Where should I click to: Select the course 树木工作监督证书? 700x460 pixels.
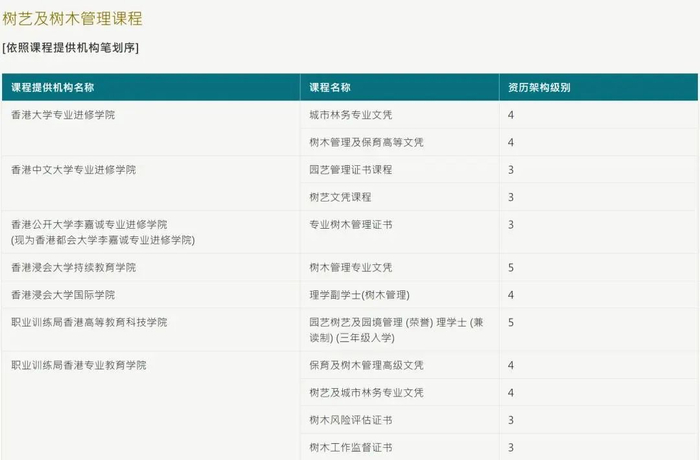pos(350,447)
